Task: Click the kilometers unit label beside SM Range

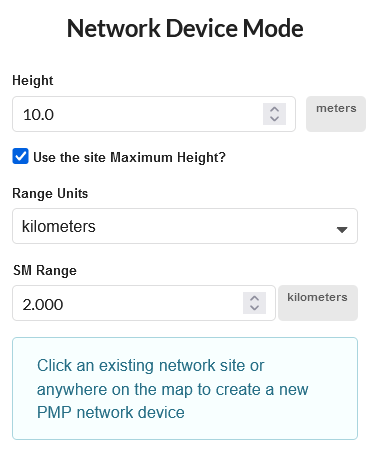Action: pos(318,303)
